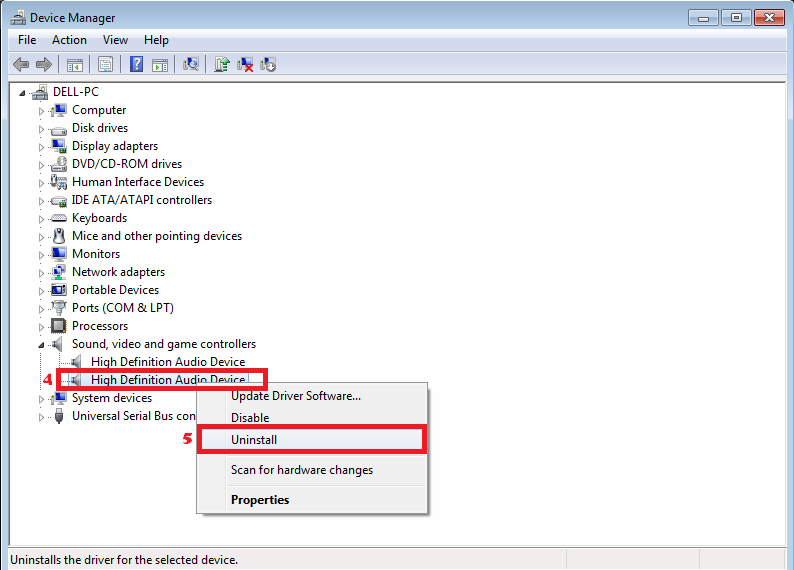Click the Display adapters category icon
The width and height of the screenshot is (794, 570).
(x=59, y=146)
